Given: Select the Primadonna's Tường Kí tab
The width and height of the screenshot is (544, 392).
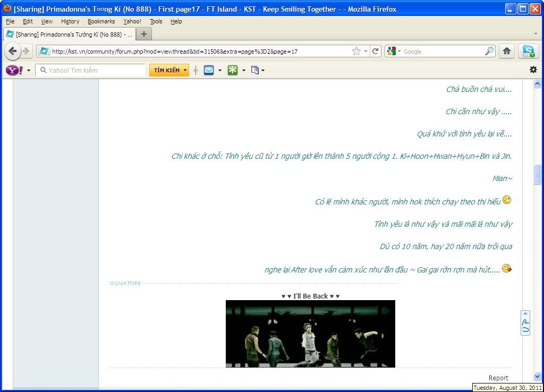Looking at the screenshot, I should [69, 35].
